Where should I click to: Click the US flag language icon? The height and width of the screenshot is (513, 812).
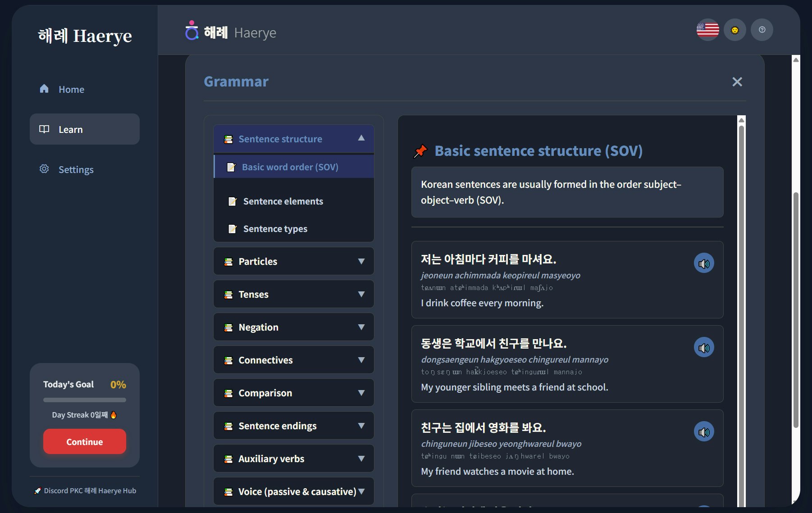[x=707, y=30]
